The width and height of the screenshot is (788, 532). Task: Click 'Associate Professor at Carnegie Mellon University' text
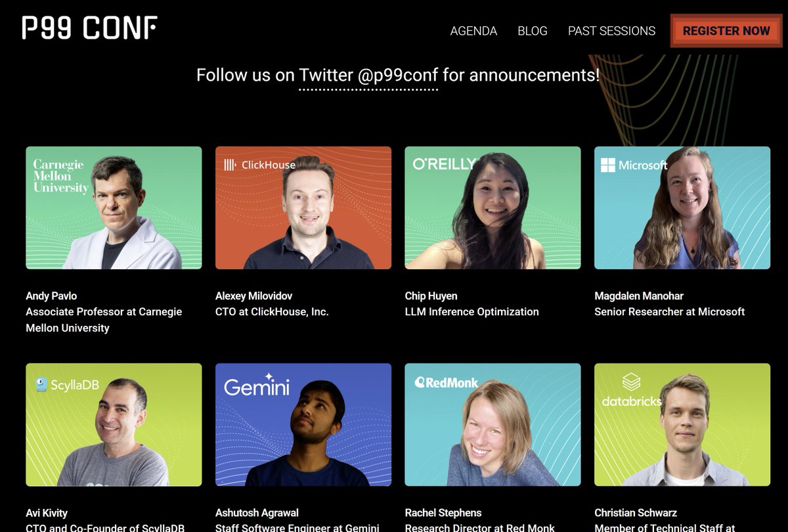(x=104, y=320)
